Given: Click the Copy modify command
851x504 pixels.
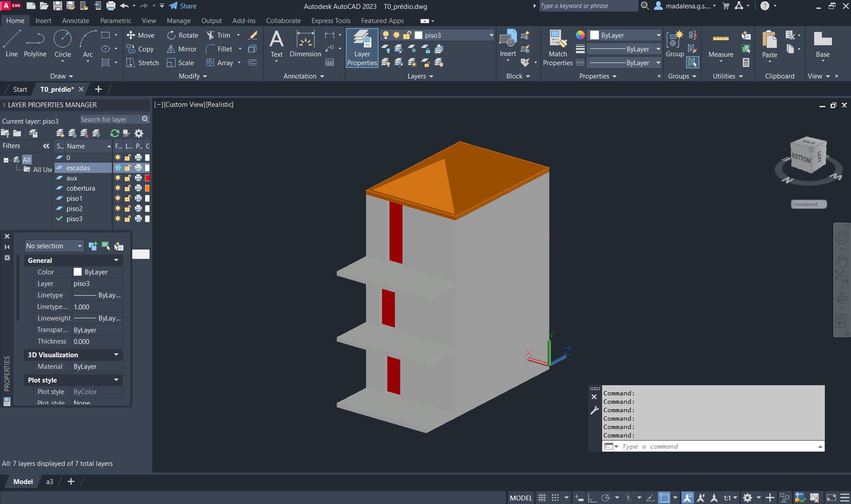Looking at the screenshot, I should [140, 49].
